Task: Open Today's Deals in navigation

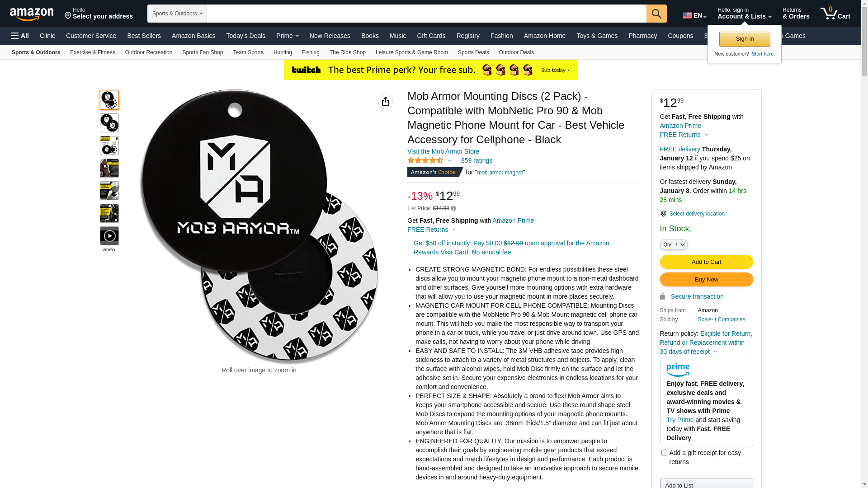Action: (246, 36)
